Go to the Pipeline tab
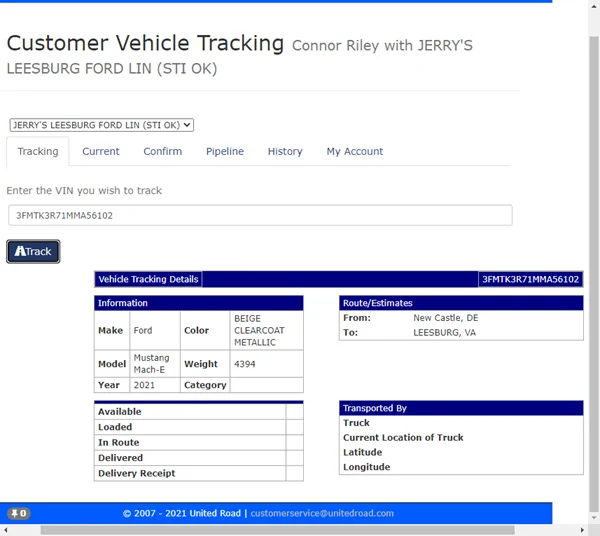Image resolution: width=600 pixels, height=536 pixels. 225,152
